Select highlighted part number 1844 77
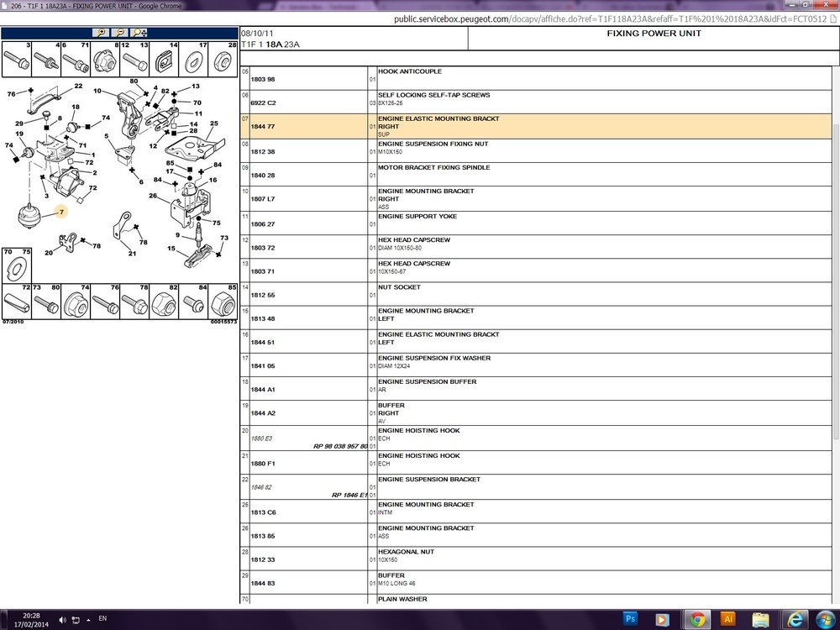Image resolution: width=840 pixels, height=630 pixels. click(x=262, y=127)
